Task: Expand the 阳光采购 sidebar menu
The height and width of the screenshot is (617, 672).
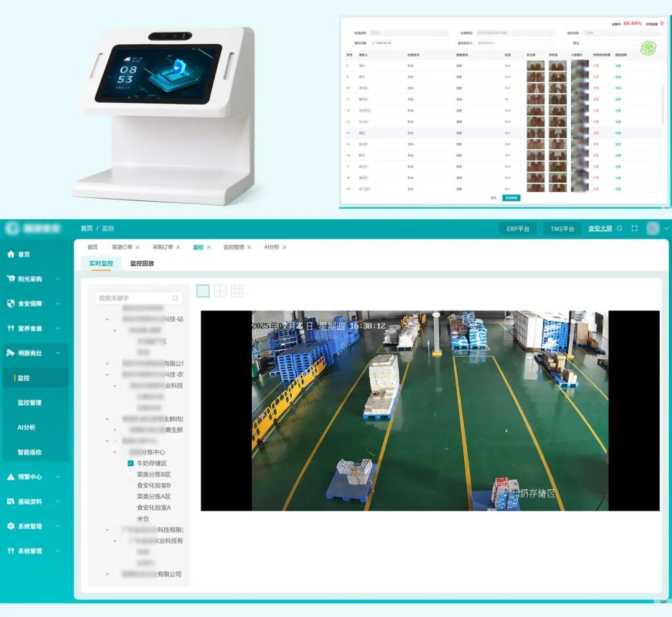Action: [x=58, y=279]
